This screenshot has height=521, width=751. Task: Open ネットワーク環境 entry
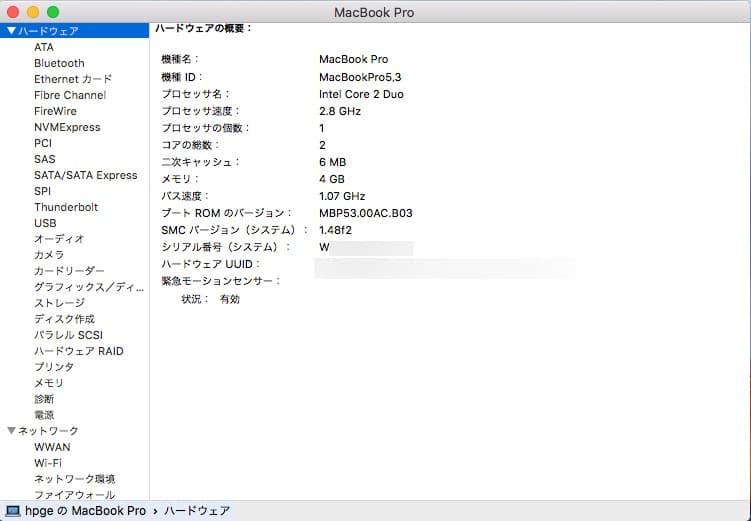tap(75, 479)
